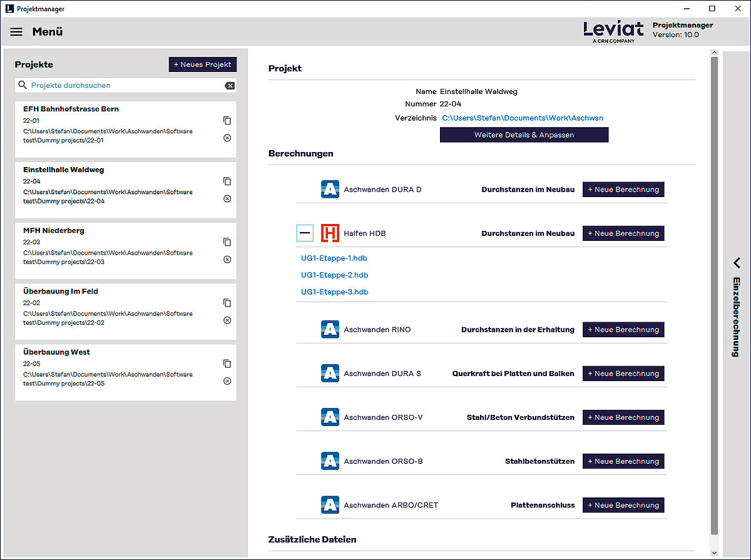Viewport: 751px width, 560px height.
Task: Copy the EFH Bahnhofstrasse Bern project
Action: tap(227, 120)
